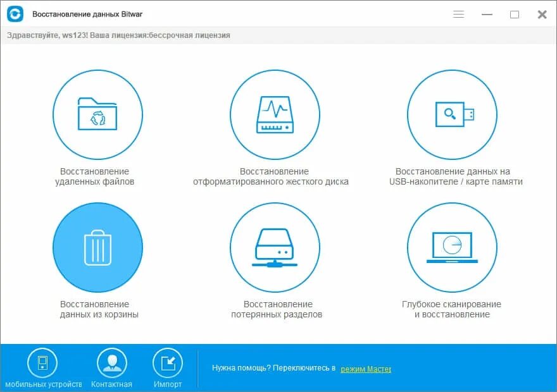Click the мобильных устройств caption
Image resolution: width=557 pixels, height=392 pixels.
[43, 384]
